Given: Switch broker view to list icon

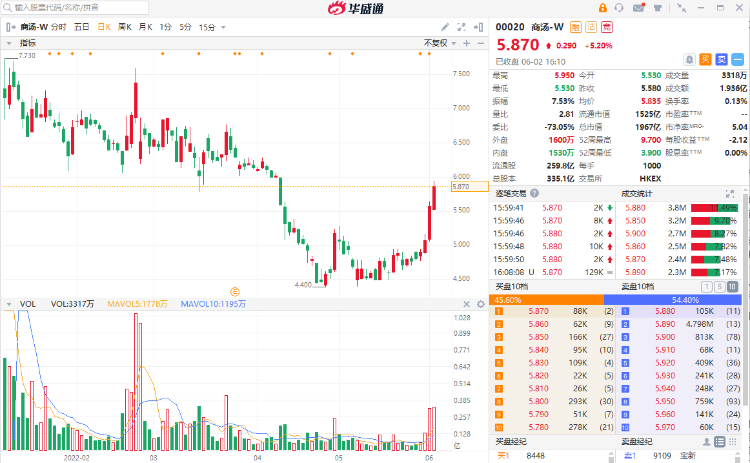Looking at the screenshot, I should [x=719, y=441].
